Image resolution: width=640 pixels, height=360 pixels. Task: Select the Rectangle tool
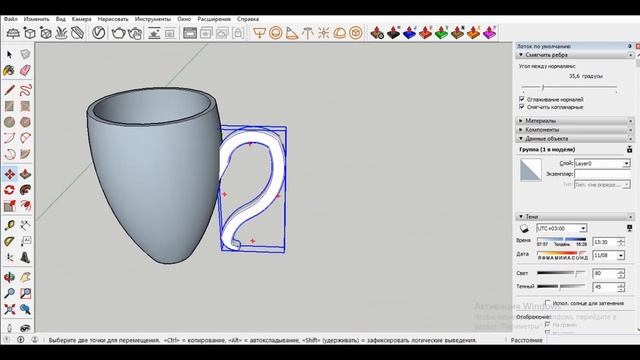coord(9,106)
